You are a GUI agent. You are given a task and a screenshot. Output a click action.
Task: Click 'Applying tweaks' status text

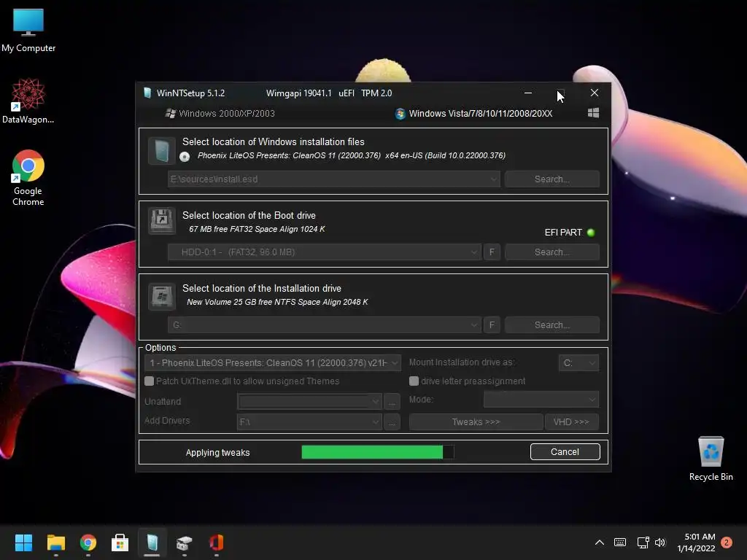pyautogui.click(x=217, y=452)
